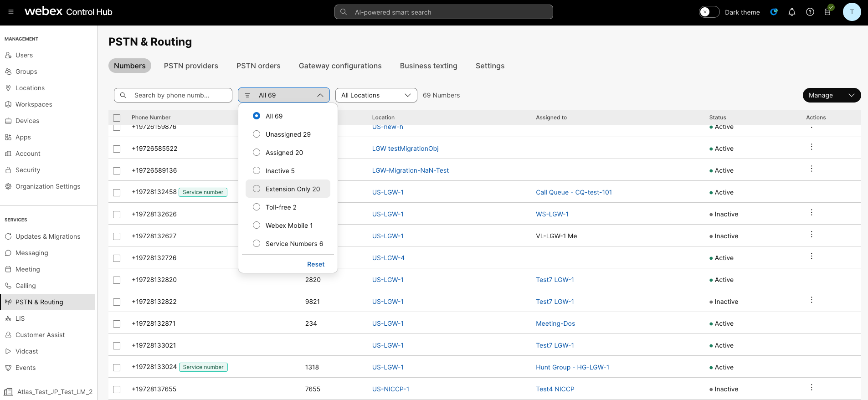
Task: Switch to the Numbers tab
Action: [130, 66]
